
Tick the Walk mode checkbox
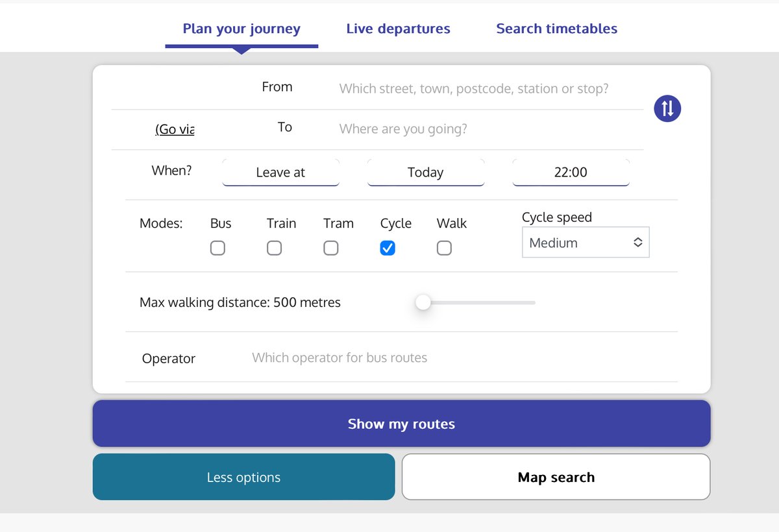[444, 248]
